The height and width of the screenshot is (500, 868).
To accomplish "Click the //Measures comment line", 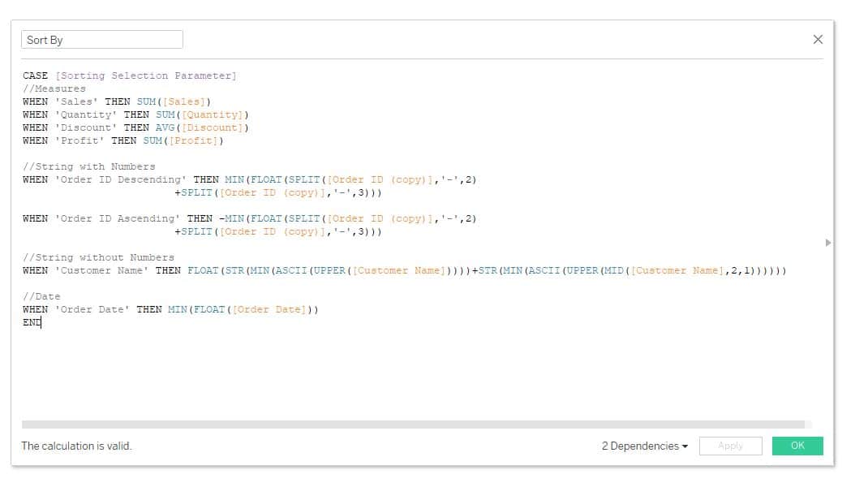I will (x=54, y=88).
